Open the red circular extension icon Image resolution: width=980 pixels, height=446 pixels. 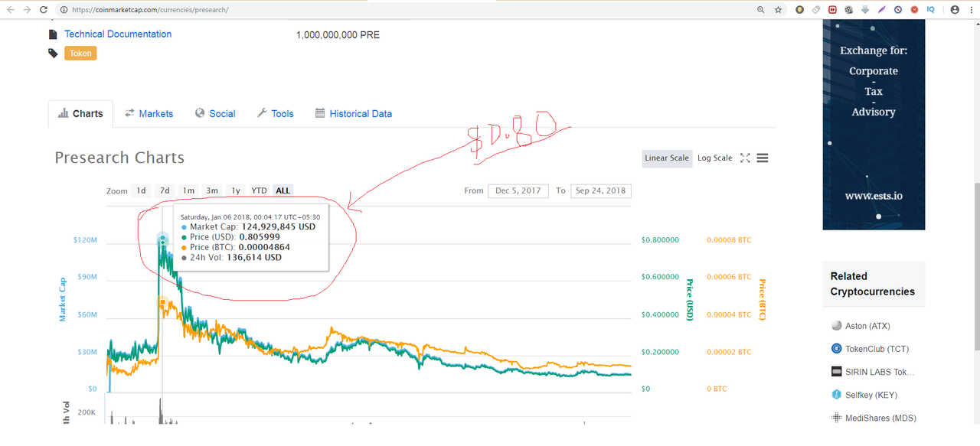click(914, 10)
